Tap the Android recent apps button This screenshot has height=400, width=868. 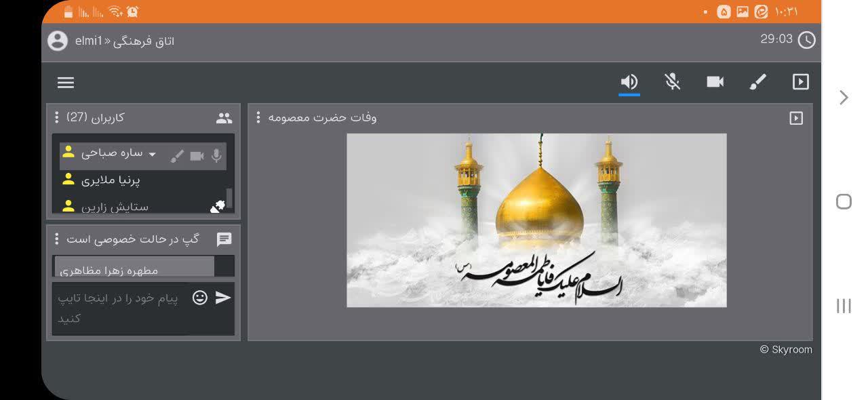click(844, 306)
